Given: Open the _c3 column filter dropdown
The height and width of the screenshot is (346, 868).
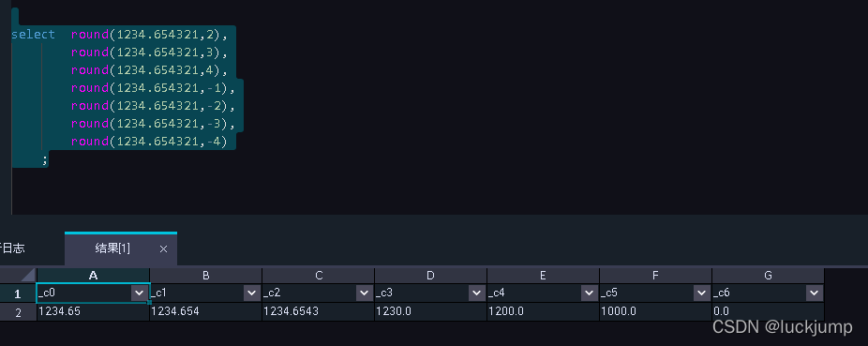Looking at the screenshot, I should point(476,293).
